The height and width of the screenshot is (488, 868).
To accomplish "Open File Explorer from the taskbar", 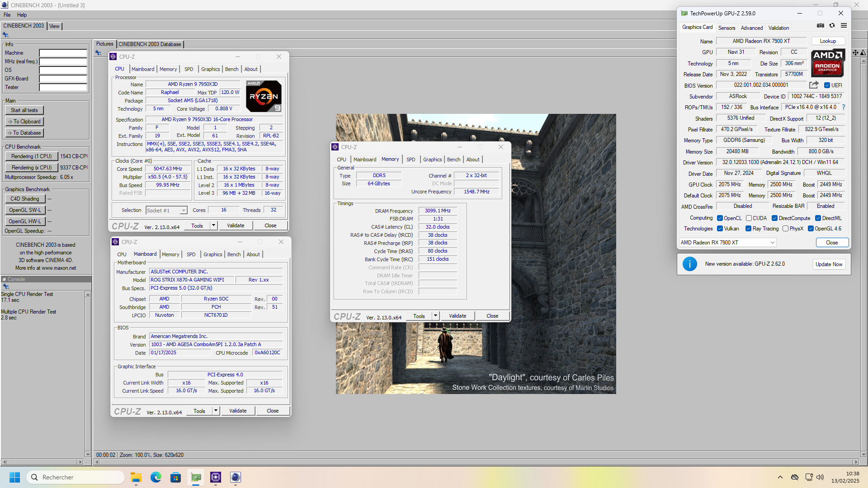I will tap(136, 477).
